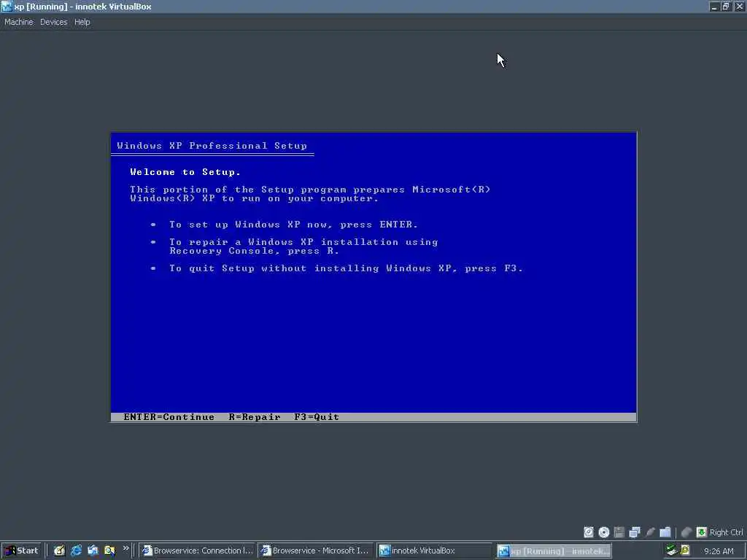Click the floppy disk status icon
This screenshot has width=747, height=560.
pos(619,532)
